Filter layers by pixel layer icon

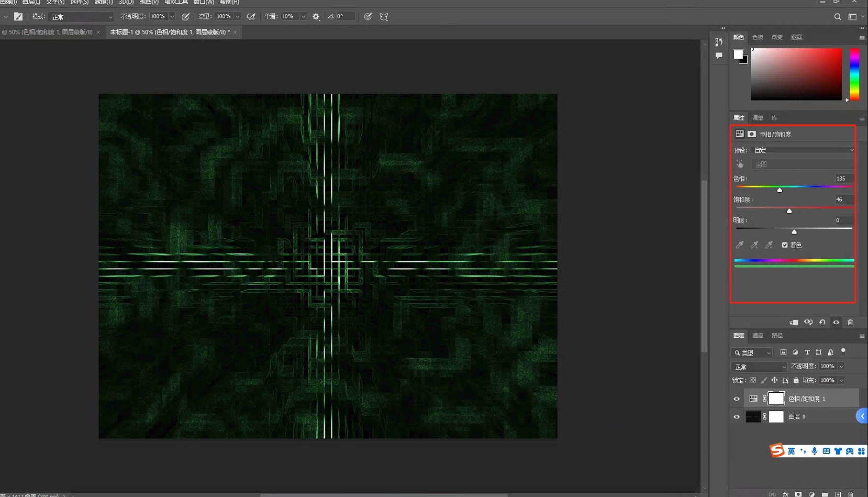point(784,352)
